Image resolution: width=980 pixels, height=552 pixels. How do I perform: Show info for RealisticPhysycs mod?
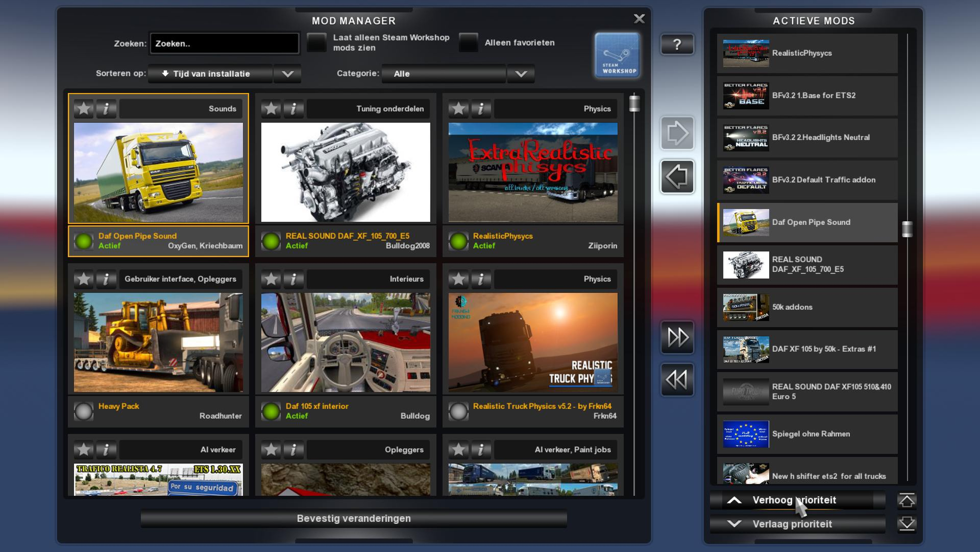click(481, 109)
